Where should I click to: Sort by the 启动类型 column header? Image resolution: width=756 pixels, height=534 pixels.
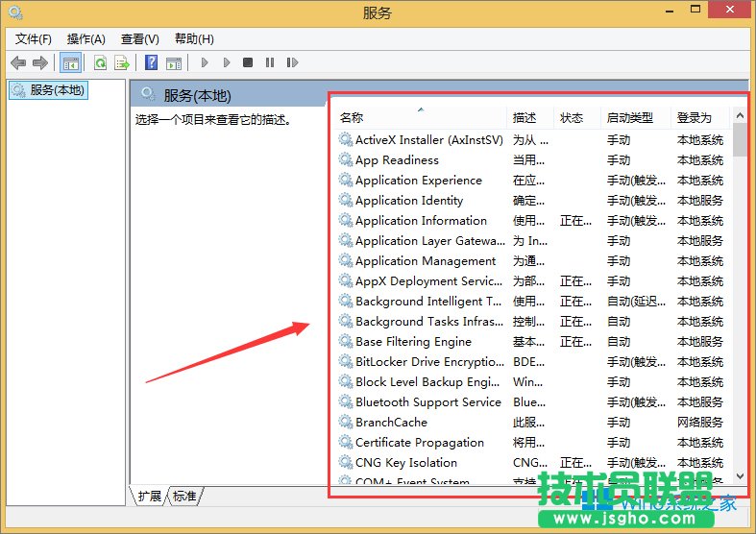click(x=629, y=118)
